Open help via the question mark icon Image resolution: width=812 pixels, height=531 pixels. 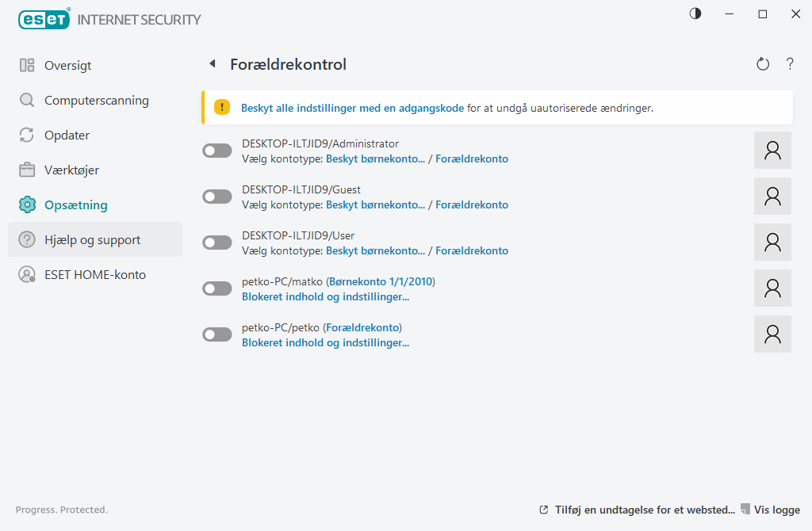(790, 63)
